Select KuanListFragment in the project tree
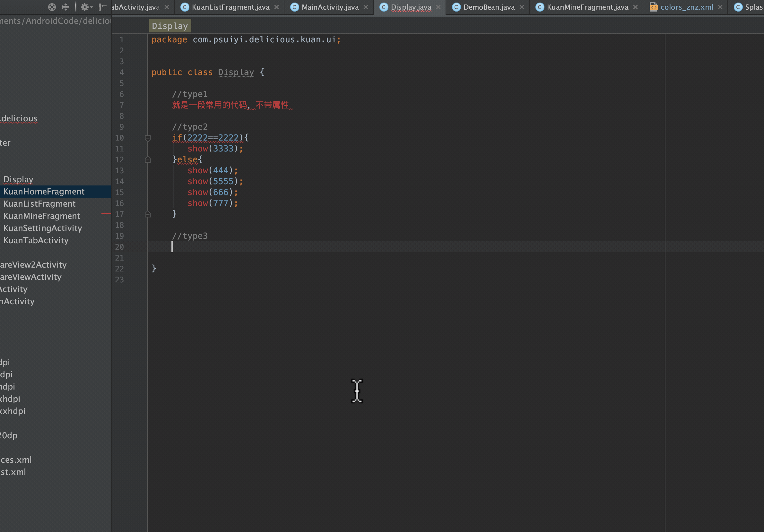The image size is (764, 532). tap(39, 204)
